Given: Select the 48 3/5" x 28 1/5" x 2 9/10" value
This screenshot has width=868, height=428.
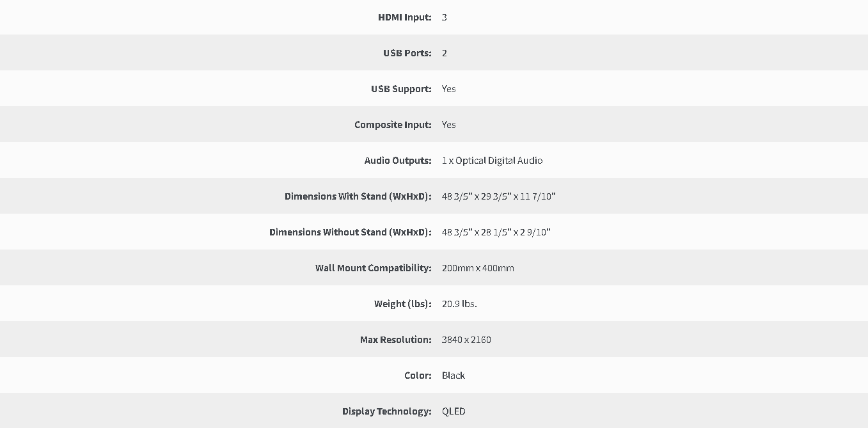Looking at the screenshot, I should [496, 232].
